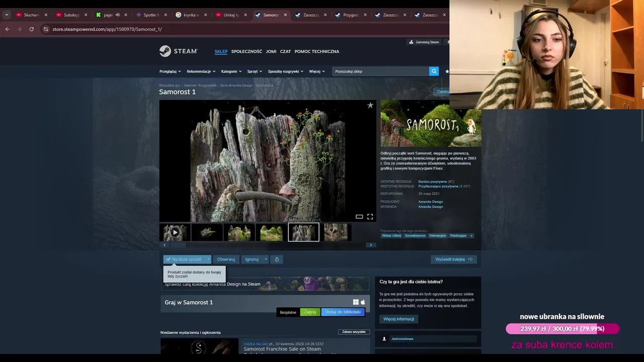Click the browser forward arrow
This screenshot has height=362, width=644.
(x=19, y=29)
